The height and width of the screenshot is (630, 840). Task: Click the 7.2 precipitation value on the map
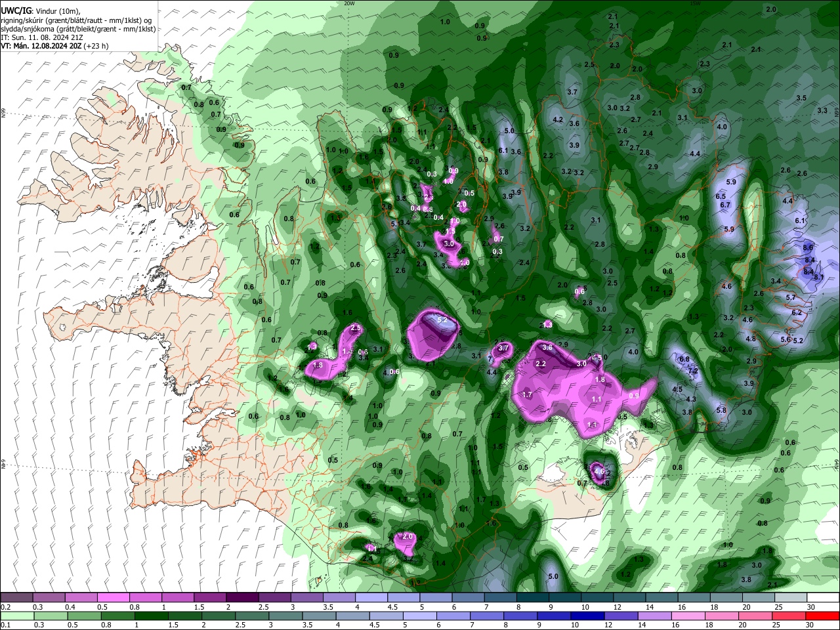(x=692, y=371)
